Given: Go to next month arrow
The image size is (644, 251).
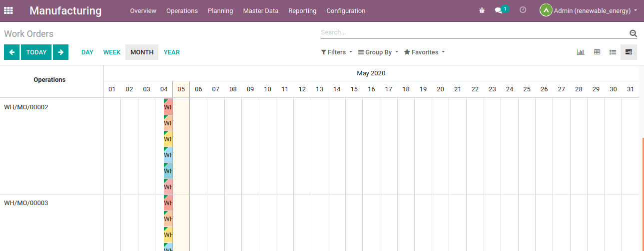Looking at the screenshot, I should point(60,52).
